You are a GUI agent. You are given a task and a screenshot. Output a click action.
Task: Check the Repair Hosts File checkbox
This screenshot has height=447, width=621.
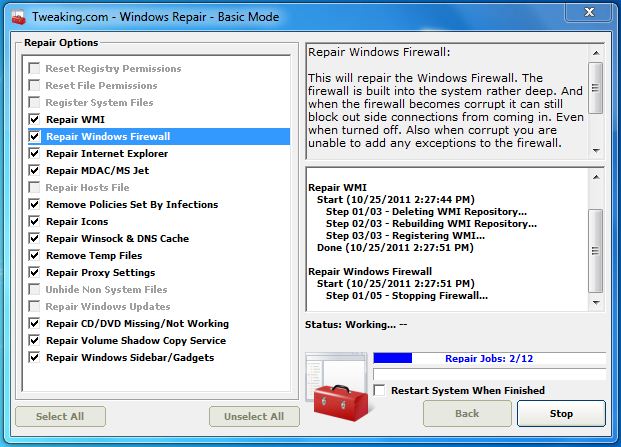point(34,187)
